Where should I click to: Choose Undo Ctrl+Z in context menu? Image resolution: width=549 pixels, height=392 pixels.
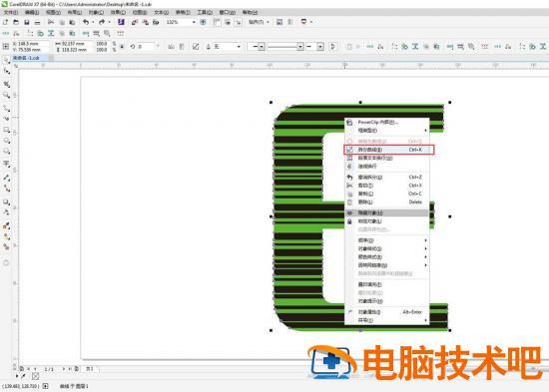point(387,178)
